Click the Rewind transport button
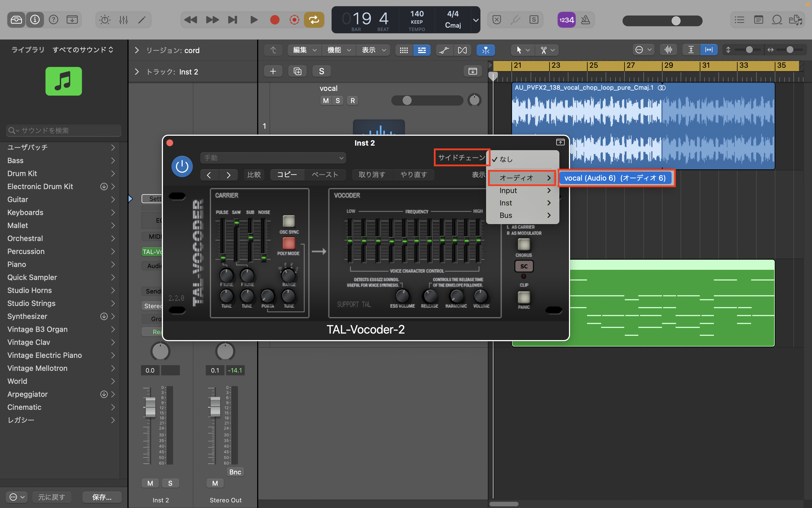 (x=191, y=20)
